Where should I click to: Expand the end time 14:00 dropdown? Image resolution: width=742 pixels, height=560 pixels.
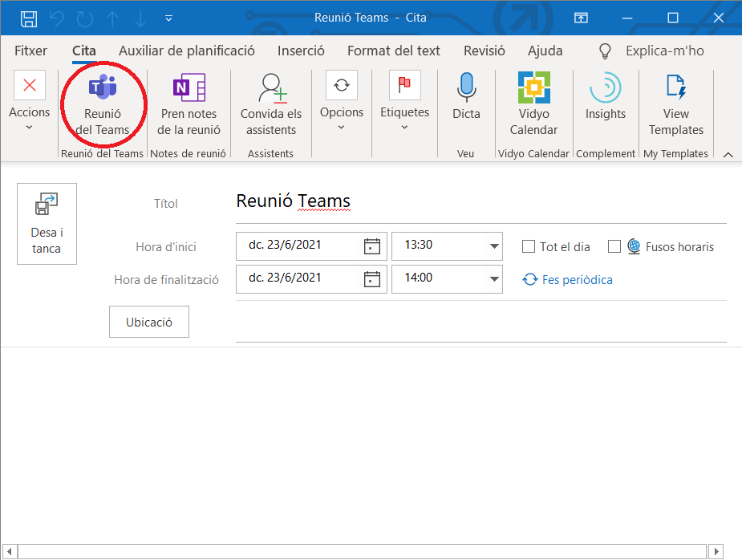pos(494,279)
